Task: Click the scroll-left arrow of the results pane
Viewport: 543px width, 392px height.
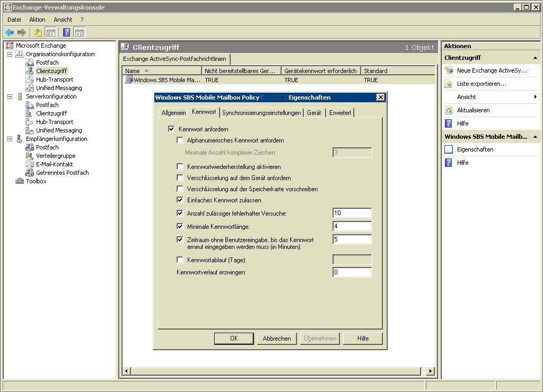Action: point(126,371)
